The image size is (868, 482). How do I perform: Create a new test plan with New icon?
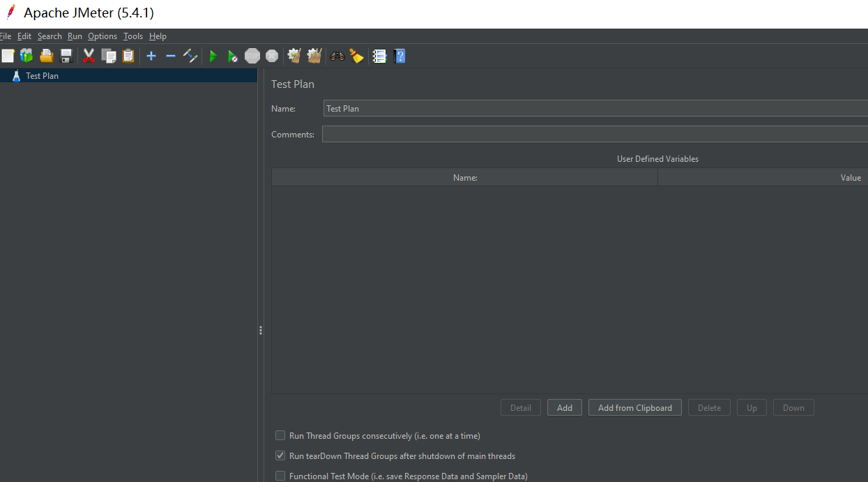pyautogui.click(x=8, y=56)
